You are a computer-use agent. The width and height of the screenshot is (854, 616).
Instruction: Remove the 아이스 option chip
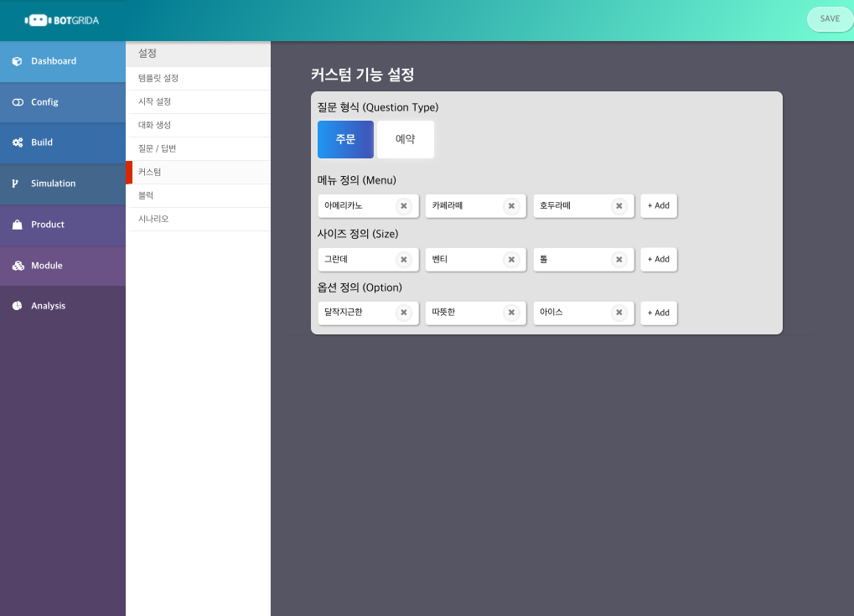(x=619, y=313)
